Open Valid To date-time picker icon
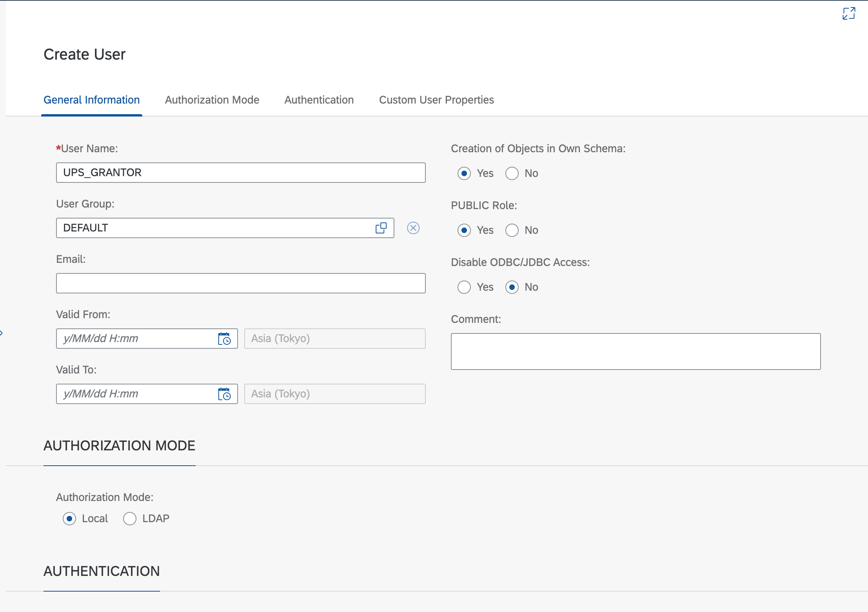The width and height of the screenshot is (868, 612). tap(224, 394)
